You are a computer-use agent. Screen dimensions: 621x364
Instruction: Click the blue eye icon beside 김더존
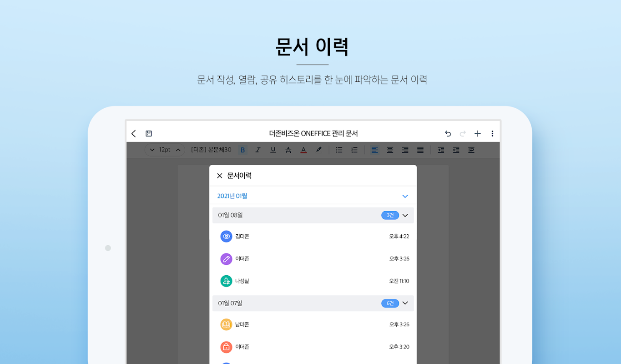tap(226, 236)
